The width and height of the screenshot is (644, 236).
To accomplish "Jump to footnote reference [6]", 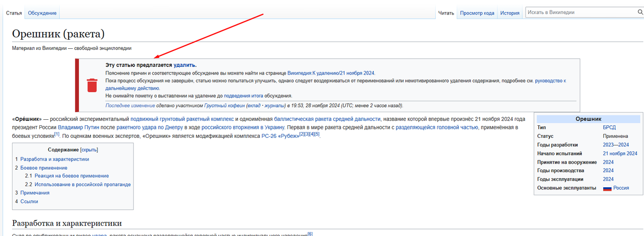I will (310, 233).
